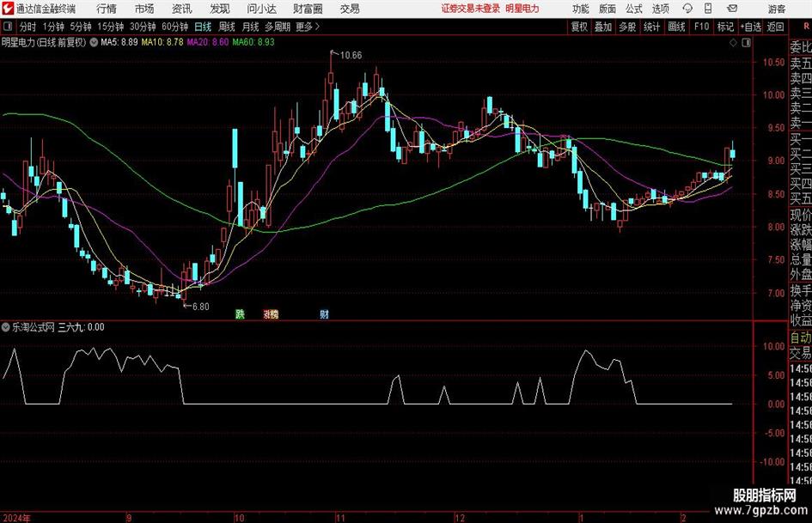The image size is (812, 523).
Task: Click the 标记 toolbar button
Action: pyautogui.click(x=725, y=27)
